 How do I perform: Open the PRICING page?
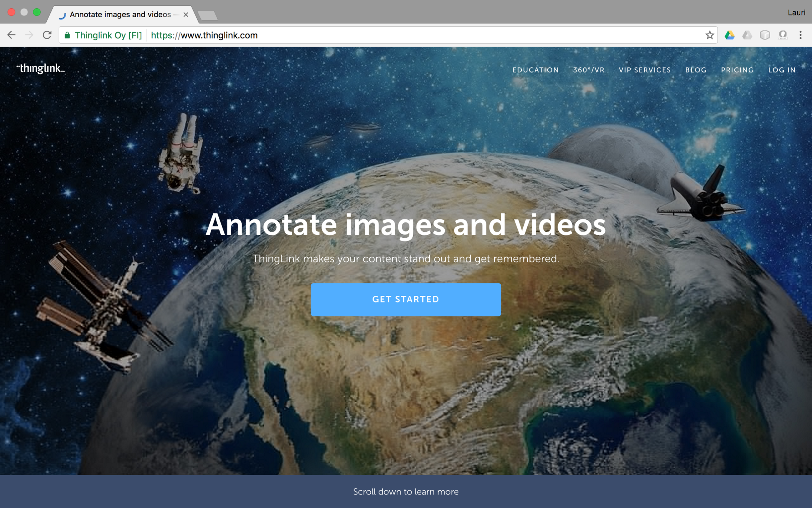point(737,70)
